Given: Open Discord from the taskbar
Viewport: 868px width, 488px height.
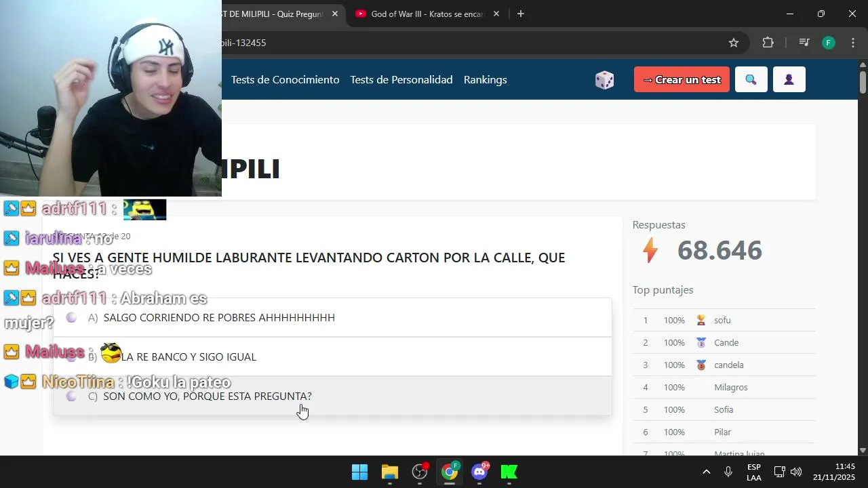Looking at the screenshot, I should point(479,472).
